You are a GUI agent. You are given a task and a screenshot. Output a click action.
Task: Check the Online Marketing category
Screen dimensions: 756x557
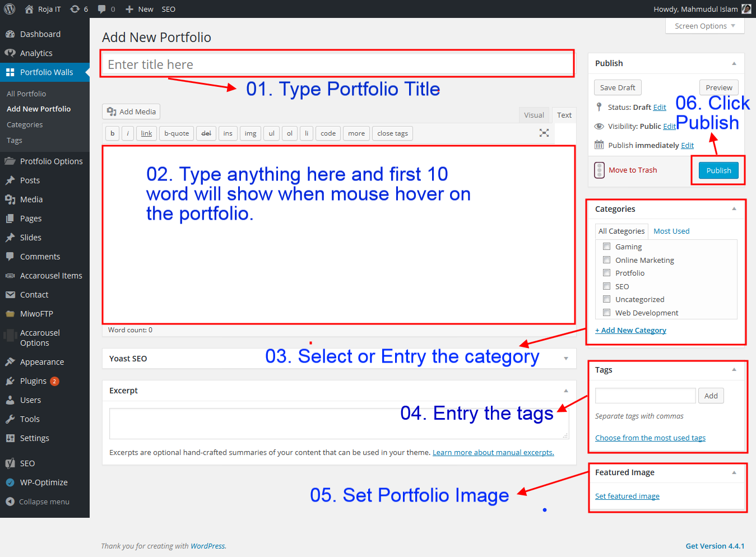[x=606, y=260]
